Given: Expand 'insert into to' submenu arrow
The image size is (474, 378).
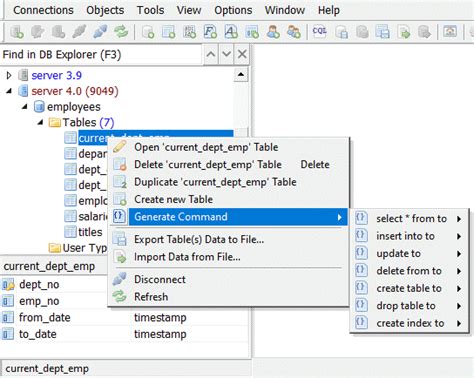Looking at the screenshot, I should (459, 236).
